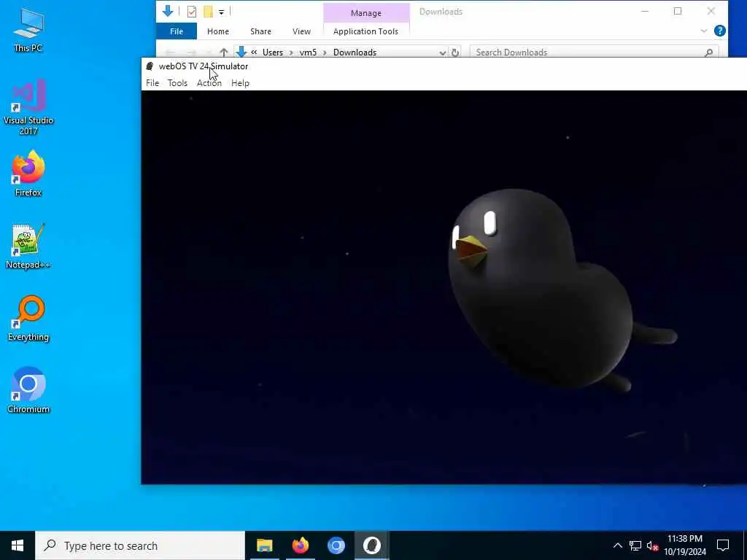Open the Customize Quick Access Toolbar dropdown
The image size is (747, 560).
coord(222,12)
